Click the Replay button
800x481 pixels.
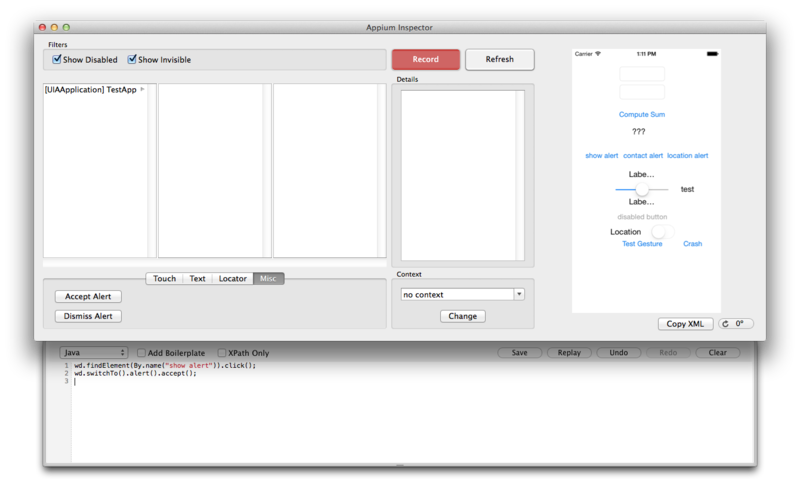click(569, 352)
